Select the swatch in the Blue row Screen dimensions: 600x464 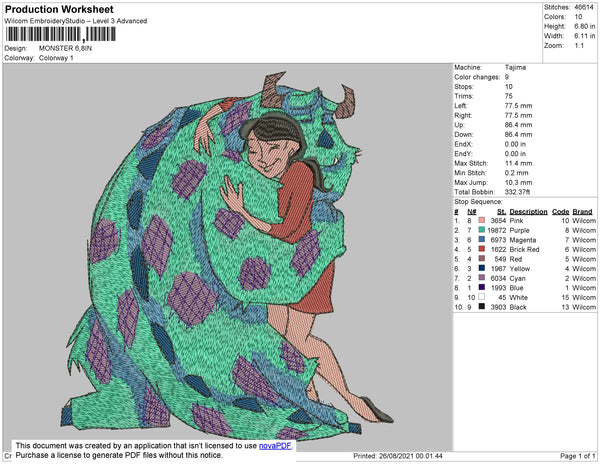[481, 287]
